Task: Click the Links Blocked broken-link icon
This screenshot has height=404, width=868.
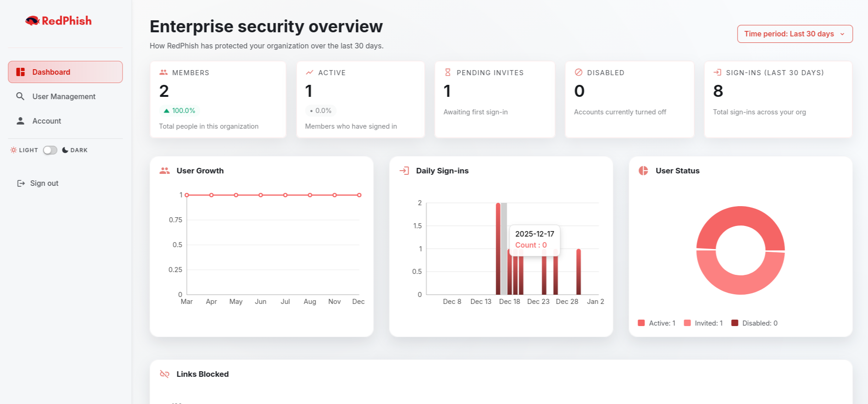Action: [x=164, y=374]
